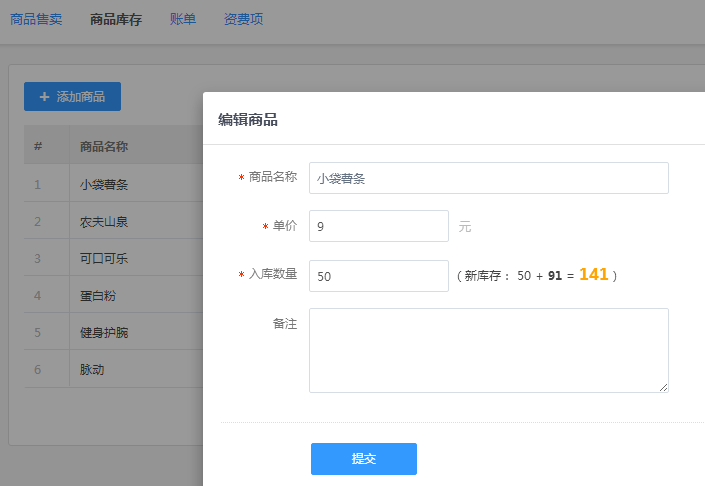Image resolution: width=705 pixels, height=486 pixels.
Task: Grab the 备注 textarea resize handle
Action: [663, 387]
